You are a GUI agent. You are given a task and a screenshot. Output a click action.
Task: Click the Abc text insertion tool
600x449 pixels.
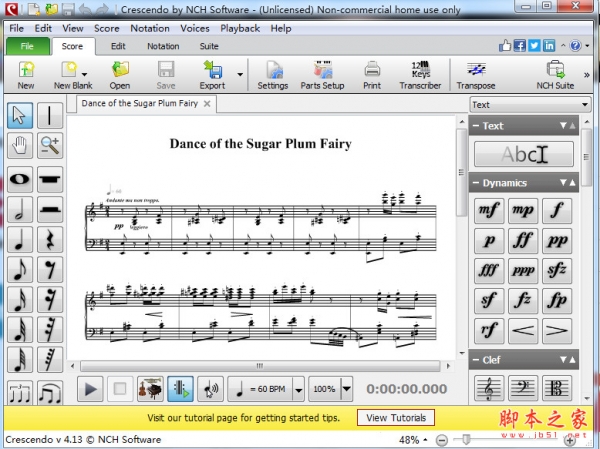tap(524, 154)
